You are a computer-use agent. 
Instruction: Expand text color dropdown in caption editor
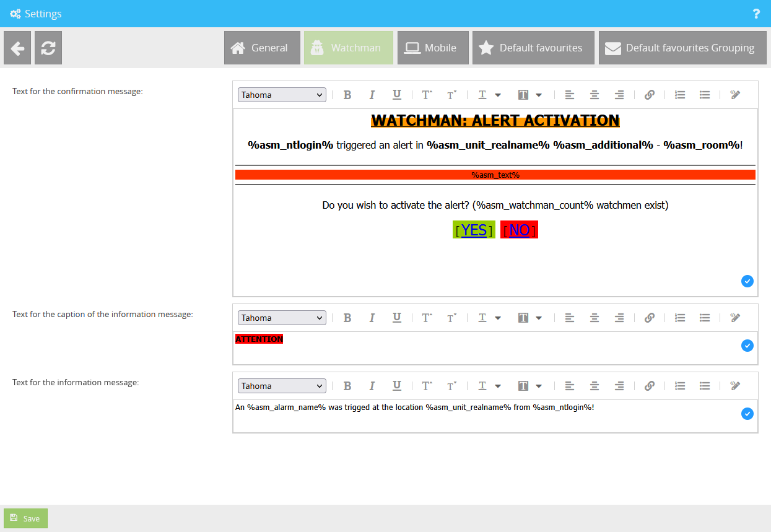(497, 318)
